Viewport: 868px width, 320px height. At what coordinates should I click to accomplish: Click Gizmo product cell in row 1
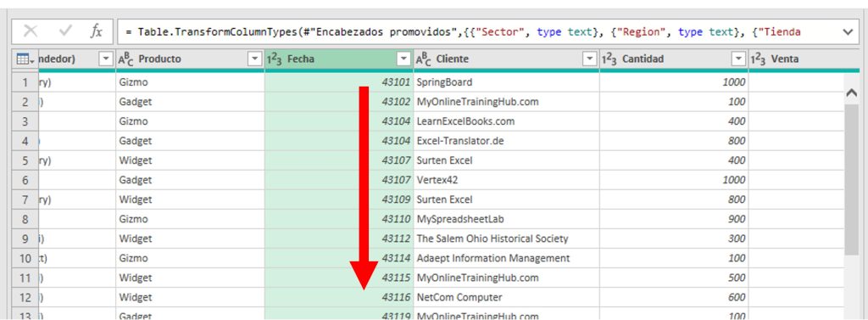coord(190,82)
